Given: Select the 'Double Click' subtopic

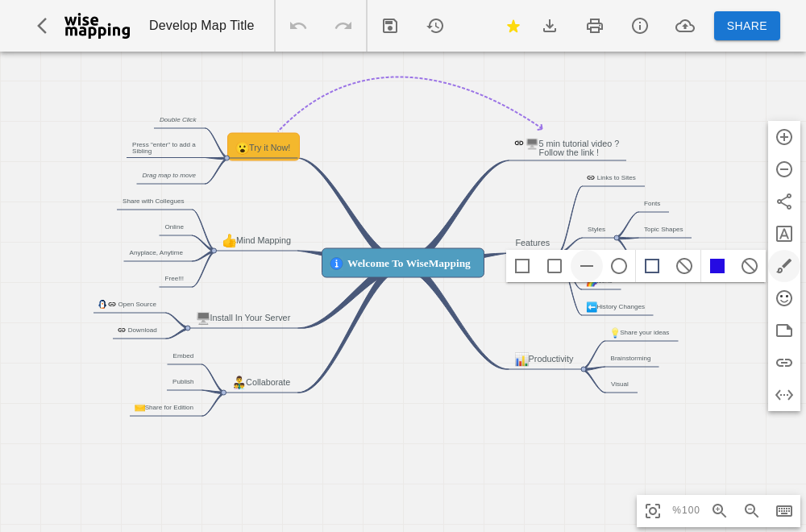Looking at the screenshot, I should [178, 119].
